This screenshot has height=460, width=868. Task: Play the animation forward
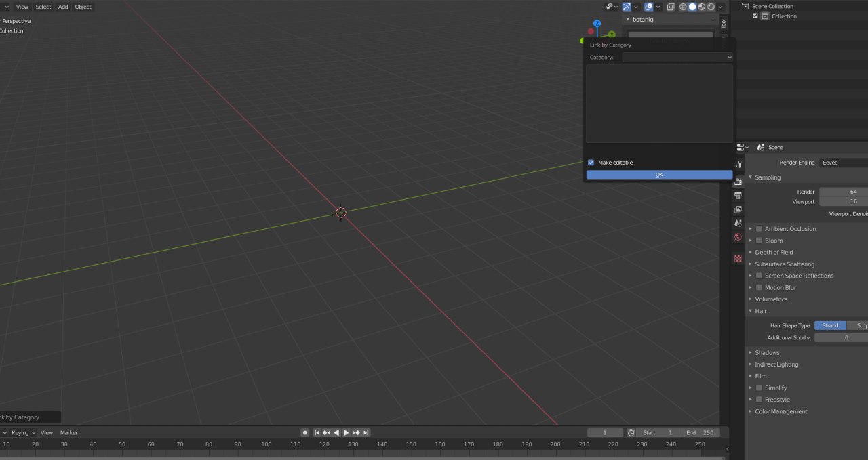[x=346, y=433]
